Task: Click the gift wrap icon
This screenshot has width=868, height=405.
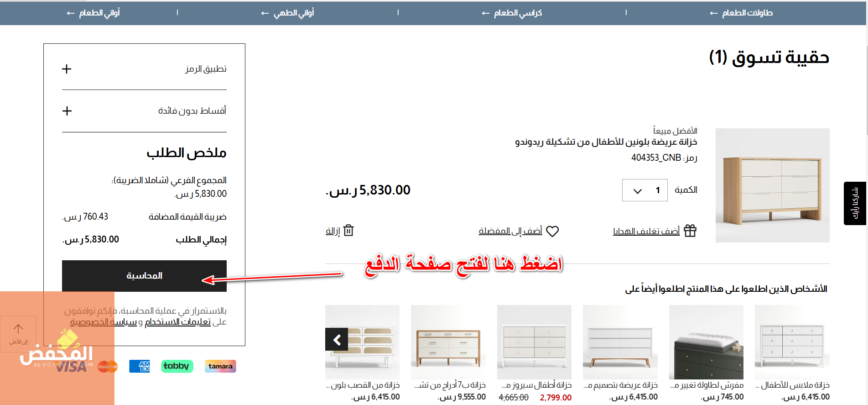Action: 690,231
